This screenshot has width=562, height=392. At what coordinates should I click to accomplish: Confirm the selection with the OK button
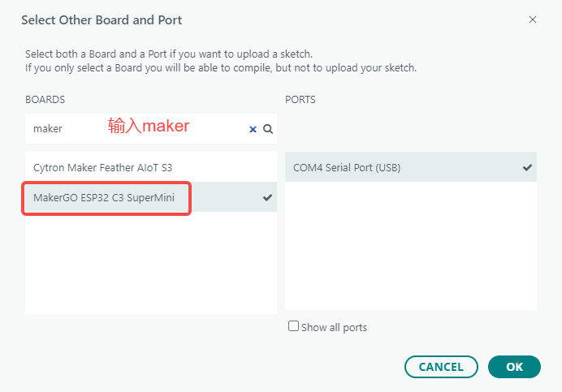[x=514, y=367]
